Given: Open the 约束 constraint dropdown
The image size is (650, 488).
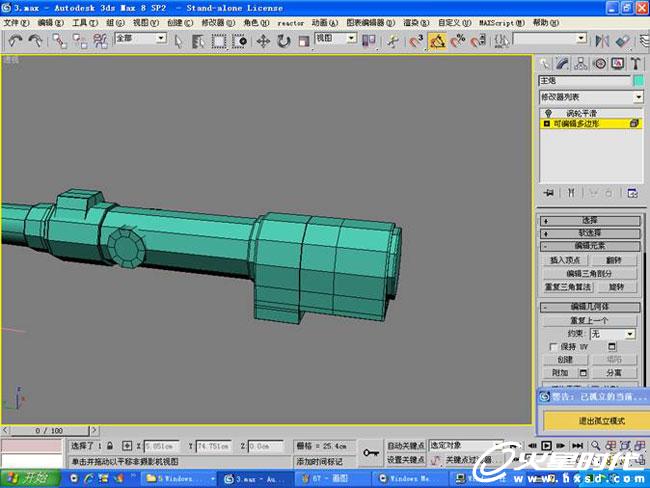Looking at the screenshot, I should coord(613,334).
